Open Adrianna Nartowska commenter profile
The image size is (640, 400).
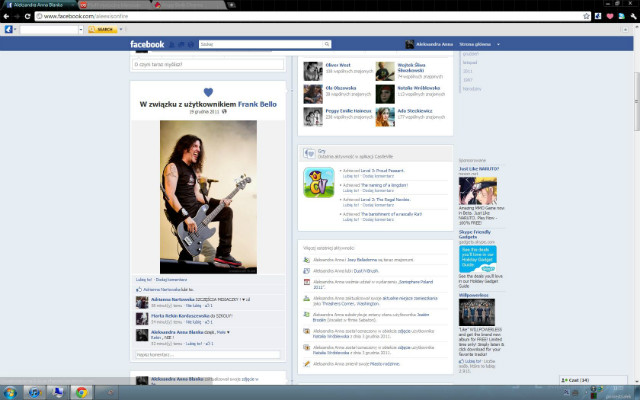click(173, 299)
